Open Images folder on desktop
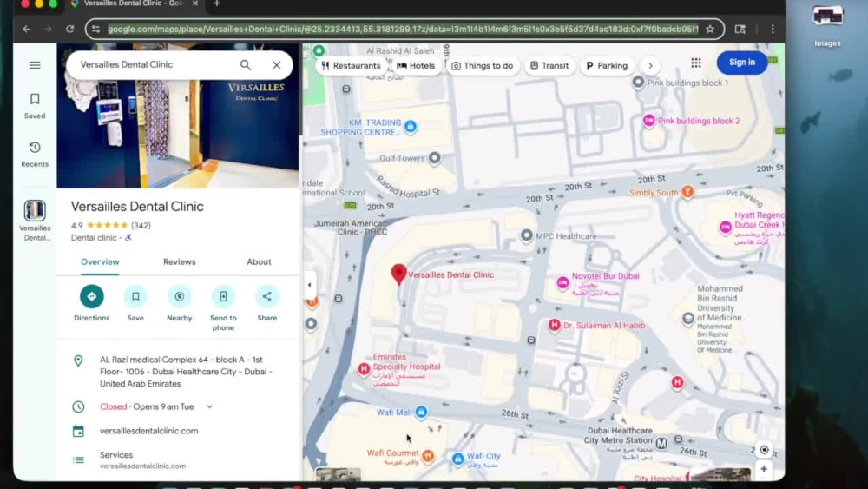Screen dimensions: 868x489 click(x=827, y=25)
